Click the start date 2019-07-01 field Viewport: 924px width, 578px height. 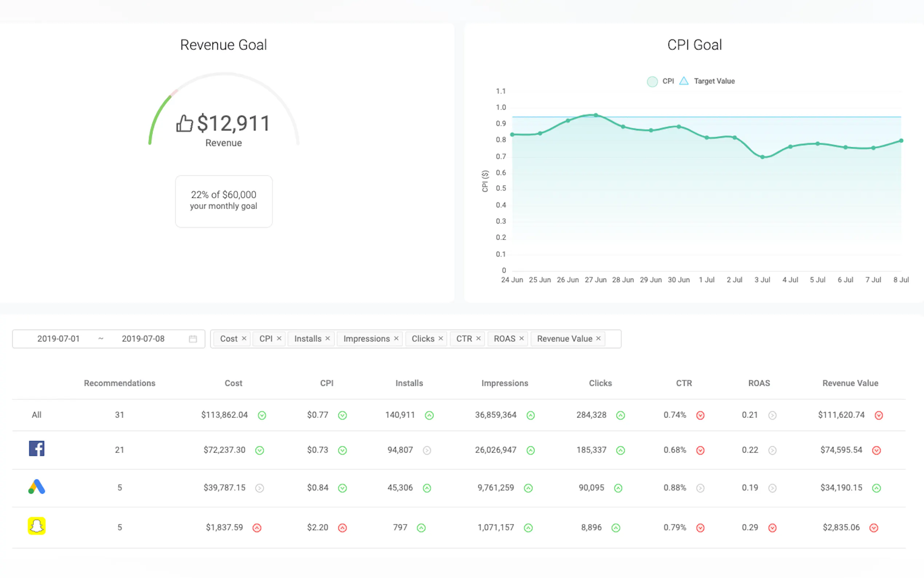59,339
